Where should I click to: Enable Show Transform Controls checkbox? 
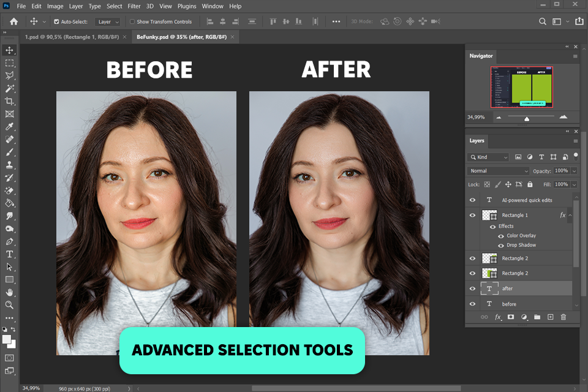coord(132,22)
